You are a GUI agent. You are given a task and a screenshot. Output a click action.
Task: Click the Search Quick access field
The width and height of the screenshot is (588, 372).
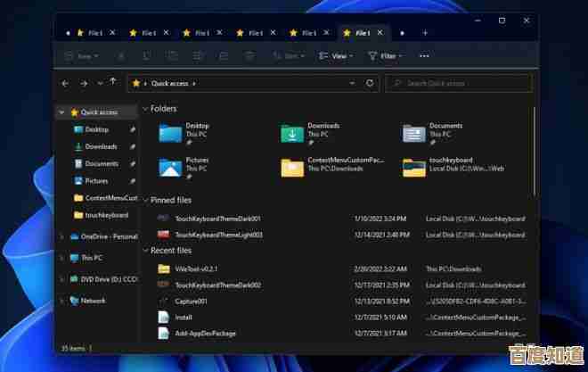(x=459, y=83)
